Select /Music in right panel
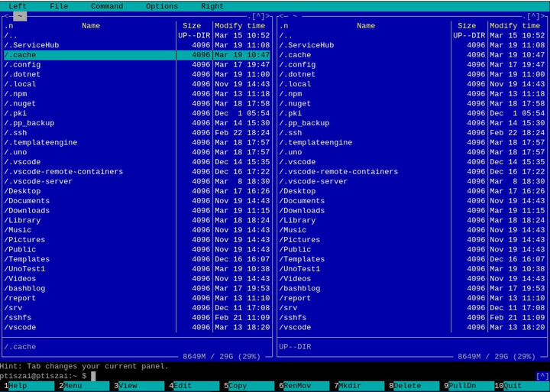 pyautogui.click(x=412, y=230)
